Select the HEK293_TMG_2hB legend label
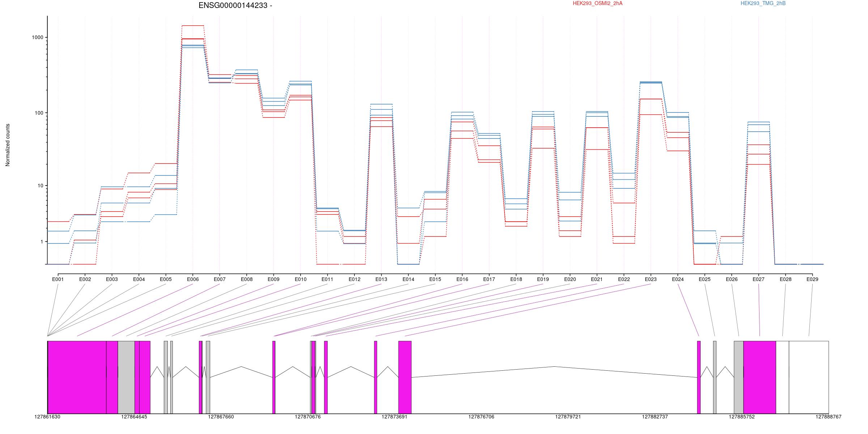 (x=763, y=3)
